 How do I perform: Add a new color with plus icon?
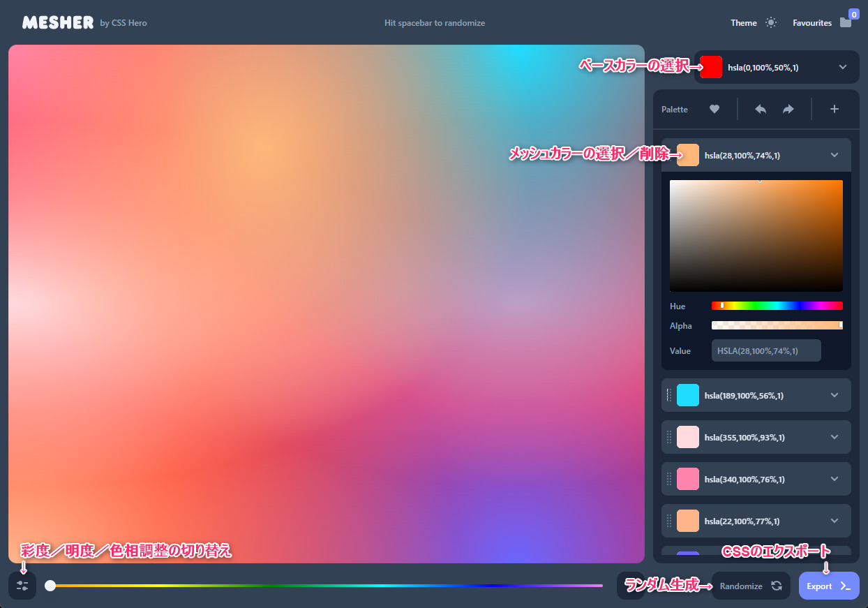coord(834,109)
